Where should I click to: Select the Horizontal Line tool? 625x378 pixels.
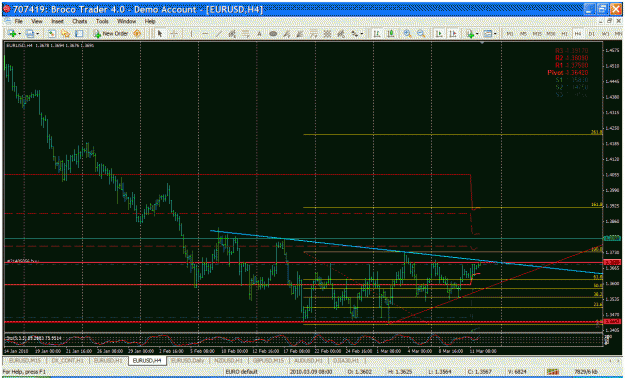[205, 34]
